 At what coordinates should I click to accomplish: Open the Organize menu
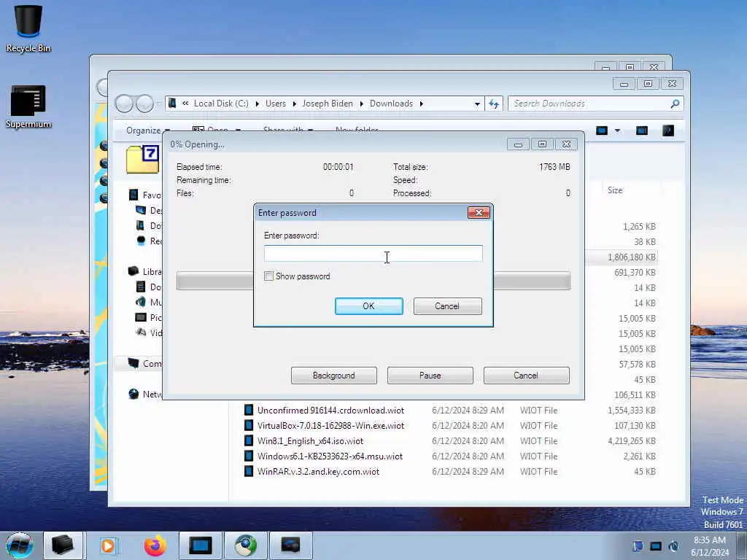coord(147,130)
